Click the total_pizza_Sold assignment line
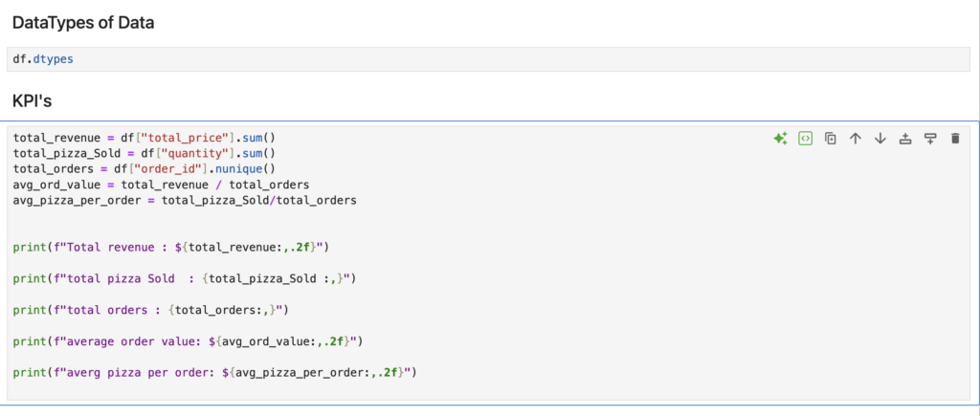 [144, 153]
